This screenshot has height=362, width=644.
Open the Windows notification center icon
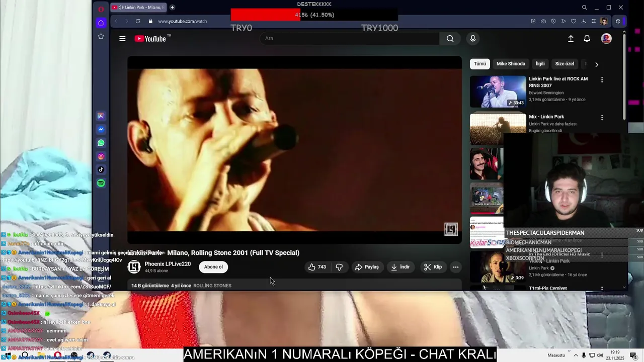[633, 355]
